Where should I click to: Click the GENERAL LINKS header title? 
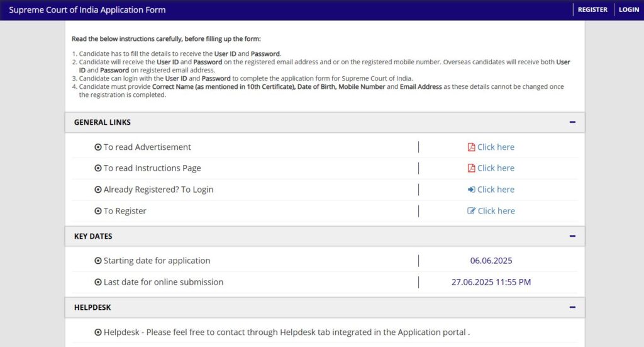pyautogui.click(x=103, y=122)
